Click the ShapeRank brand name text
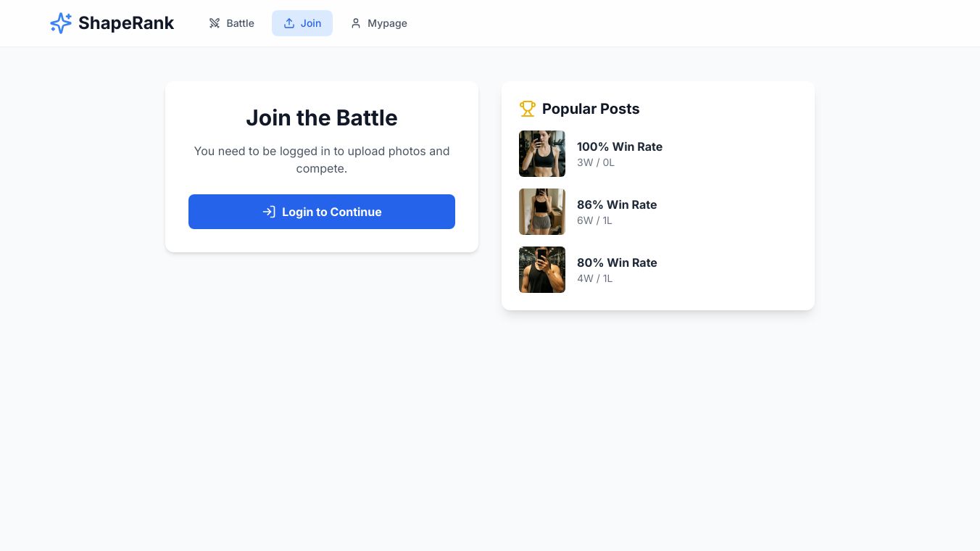This screenshot has width=980, height=551. click(126, 23)
